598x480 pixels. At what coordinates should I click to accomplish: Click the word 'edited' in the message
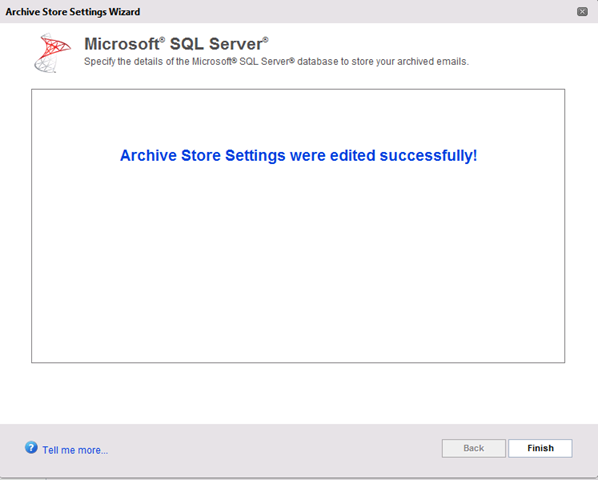tap(352, 156)
